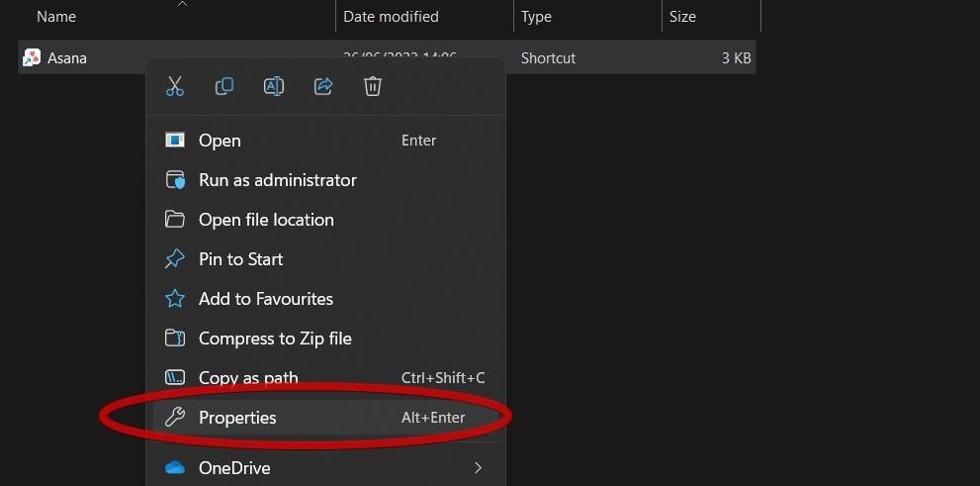Click the Properties wrench icon
980x486 pixels.
click(175, 417)
